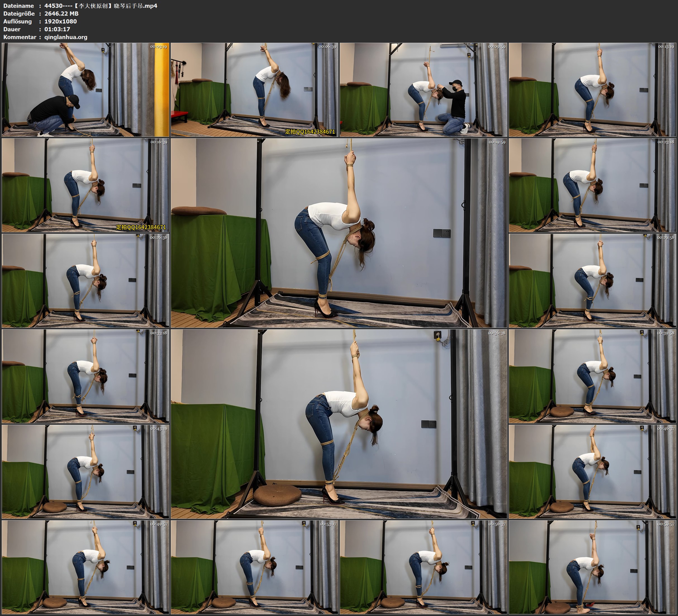Select the 00:46:37 thumbnail

(x=592, y=471)
